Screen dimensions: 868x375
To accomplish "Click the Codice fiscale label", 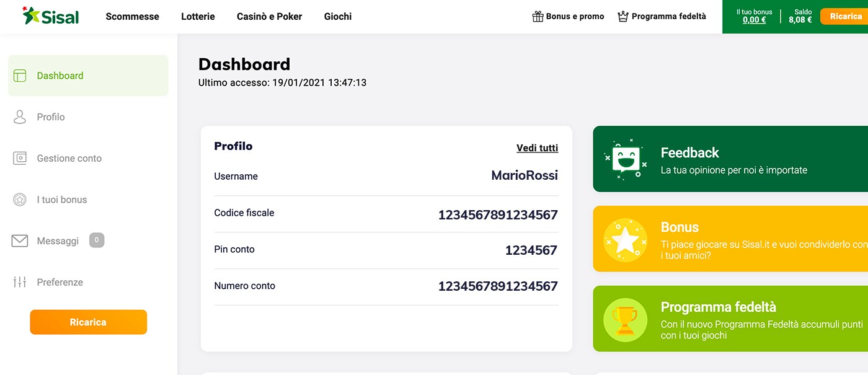I will tap(244, 213).
